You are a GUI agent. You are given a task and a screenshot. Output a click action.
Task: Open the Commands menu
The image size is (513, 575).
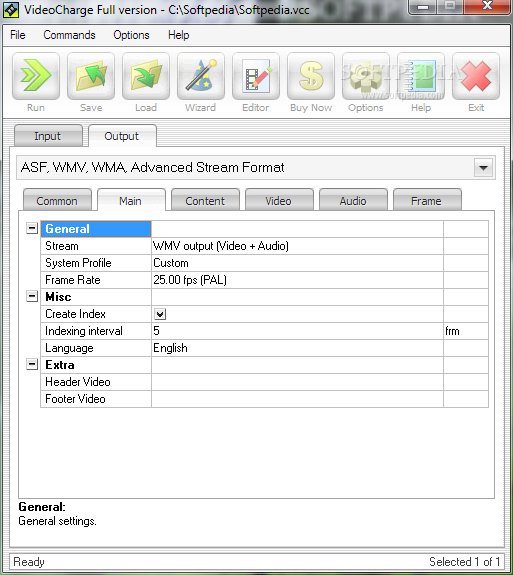click(x=69, y=35)
